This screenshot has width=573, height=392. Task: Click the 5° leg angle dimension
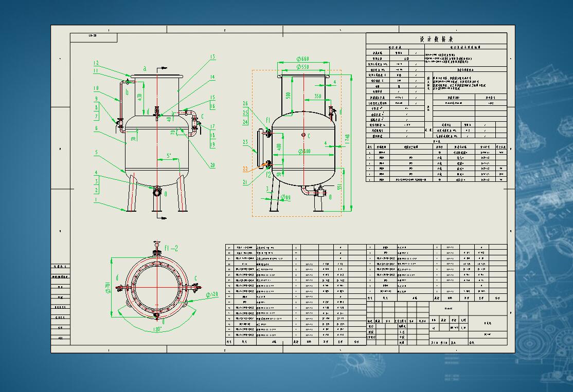click(169, 156)
